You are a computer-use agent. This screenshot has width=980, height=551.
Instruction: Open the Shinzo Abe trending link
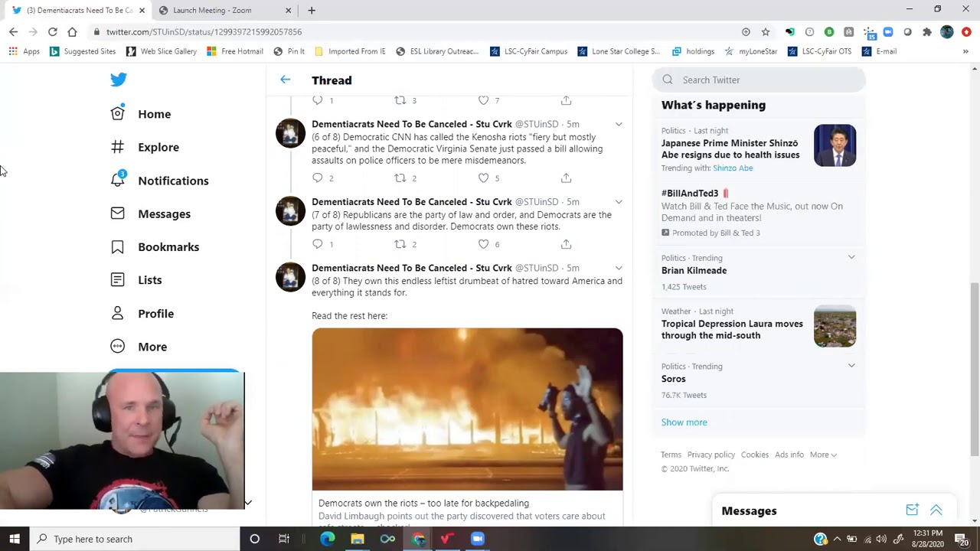[733, 168]
